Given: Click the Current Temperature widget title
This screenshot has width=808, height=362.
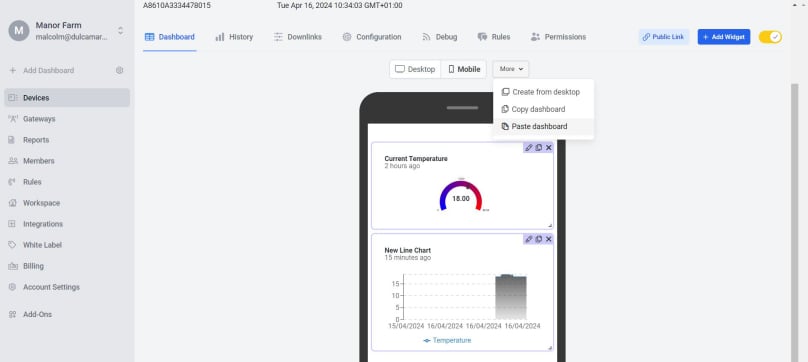Looking at the screenshot, I should pyautogui.click(x=416, y=159).
